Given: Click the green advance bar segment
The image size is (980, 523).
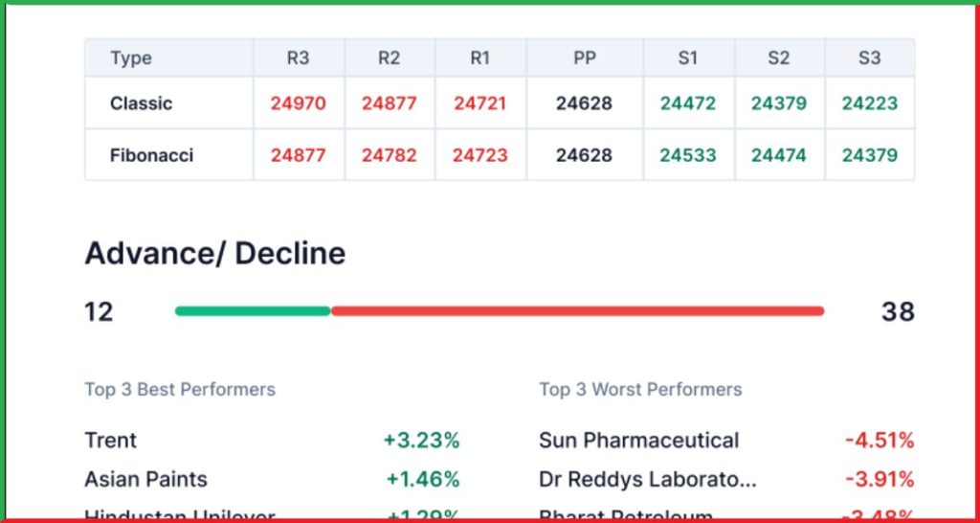Looking at the screenshot, I should (253, 311).
